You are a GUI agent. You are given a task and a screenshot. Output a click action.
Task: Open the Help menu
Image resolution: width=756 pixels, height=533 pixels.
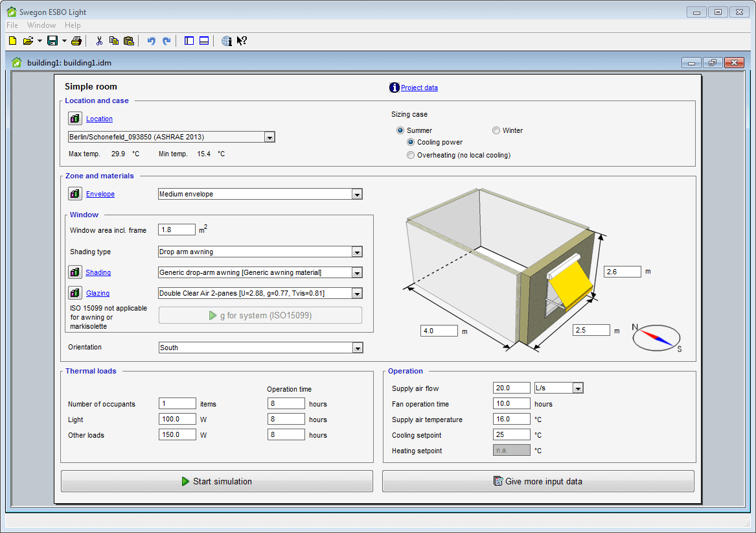point(73,25)
